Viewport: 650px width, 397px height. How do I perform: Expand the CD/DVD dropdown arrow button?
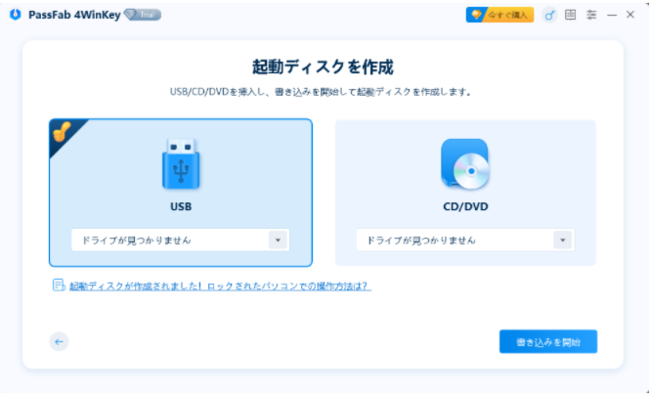[x=563, y=240]
